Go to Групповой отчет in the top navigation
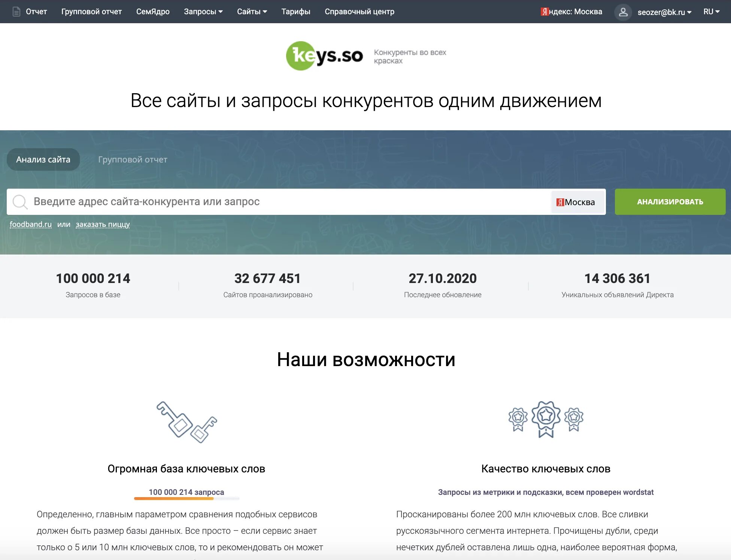Screen dimensions: 731x560 (x=92, y=12)
